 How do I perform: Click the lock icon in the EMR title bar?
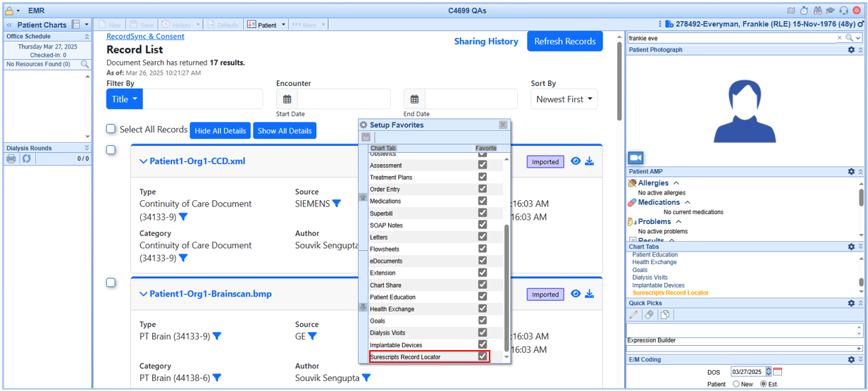click(x=9, y=11)
